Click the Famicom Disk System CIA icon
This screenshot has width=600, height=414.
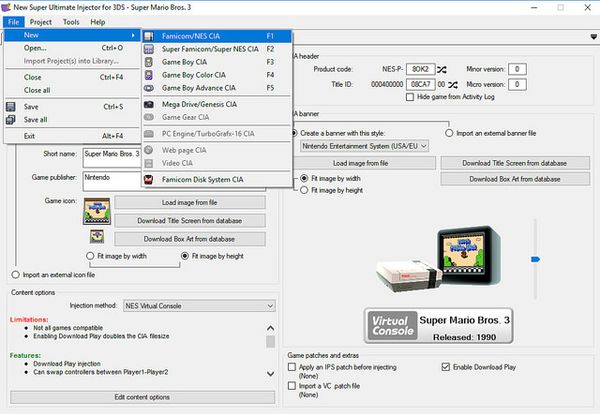pos(149,179)
